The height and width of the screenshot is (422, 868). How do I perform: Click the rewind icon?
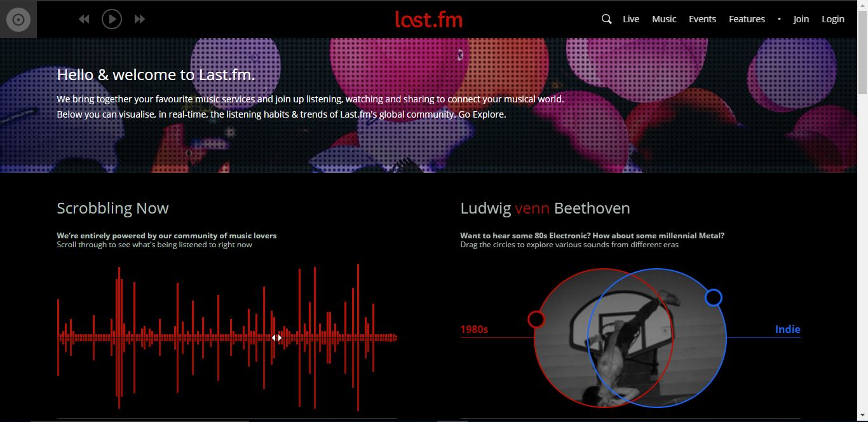(x=83, y=19)
